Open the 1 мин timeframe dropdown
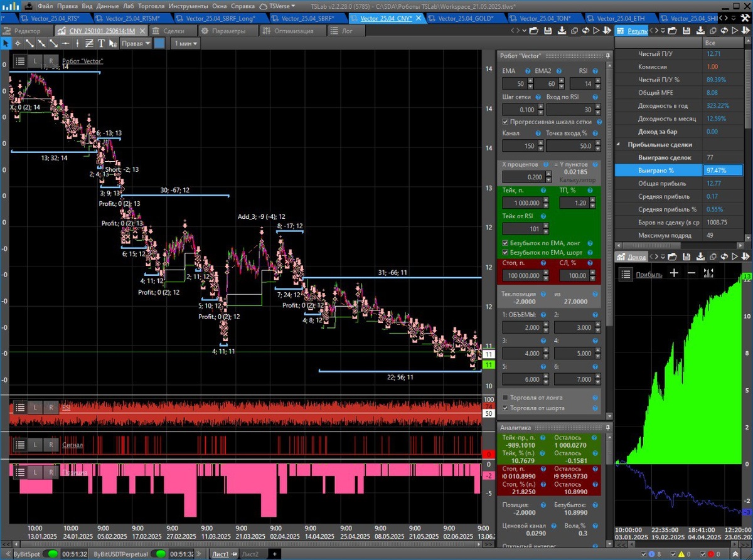Screen dimensions: 753x560 pyautogui.click(x=186, y=43)
